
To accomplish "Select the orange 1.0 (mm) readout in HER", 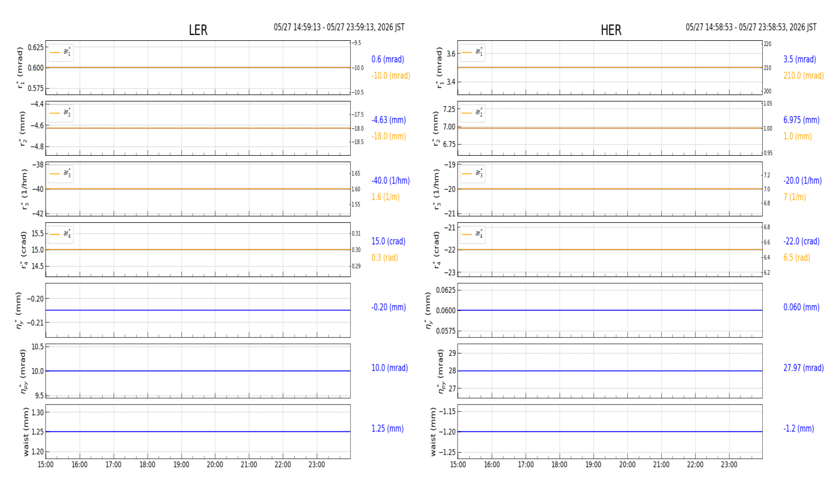I will click(797, 136).
